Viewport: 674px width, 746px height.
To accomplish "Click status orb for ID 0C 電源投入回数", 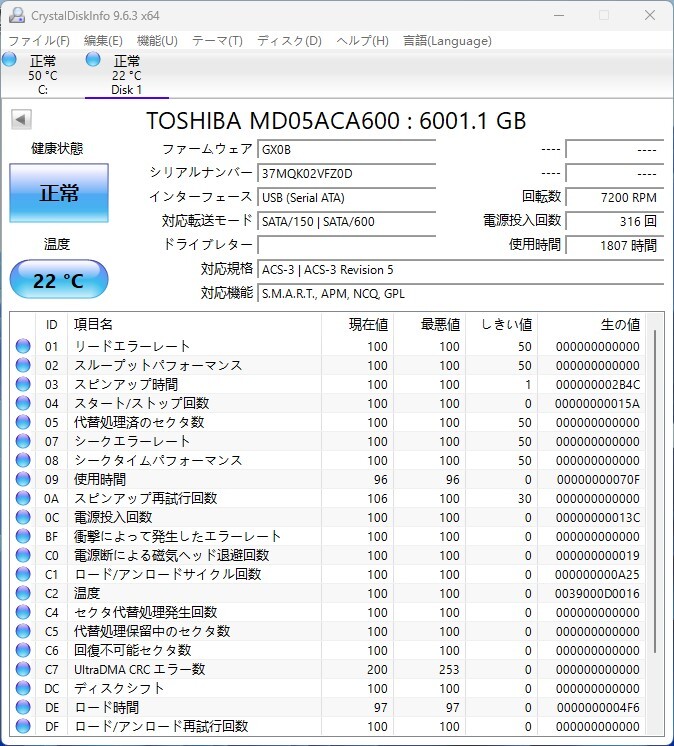I will click(23, 517).
